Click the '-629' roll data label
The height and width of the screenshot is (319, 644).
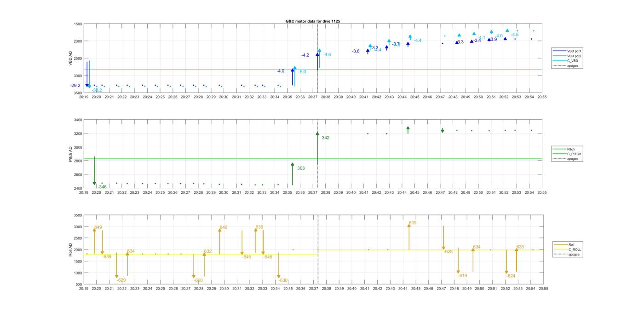(x=121, y=280)
